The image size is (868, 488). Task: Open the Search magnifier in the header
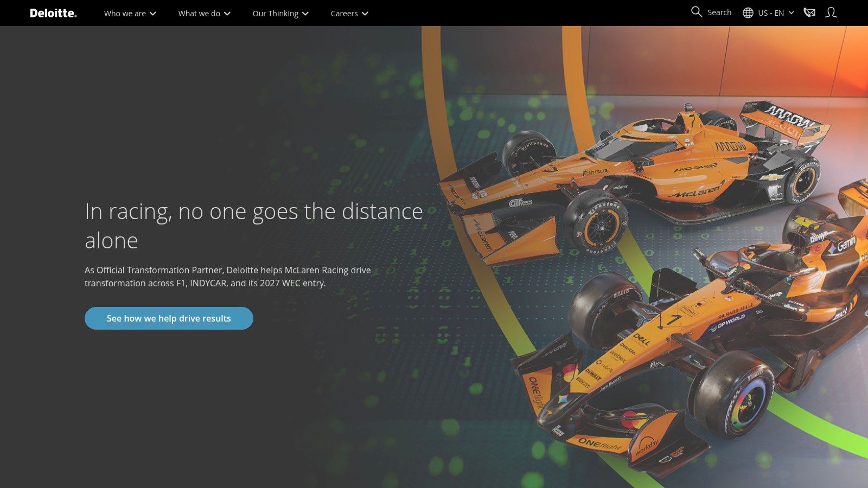point(711,12)
